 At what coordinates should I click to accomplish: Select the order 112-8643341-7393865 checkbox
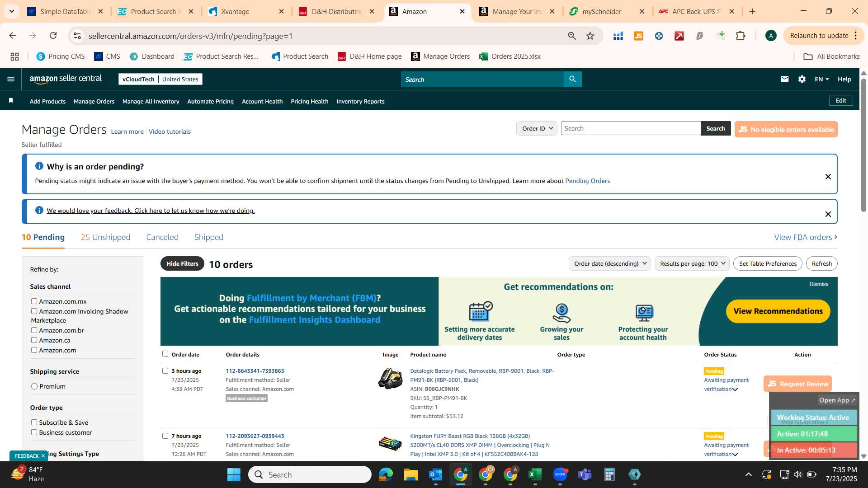tap(165, 371)
